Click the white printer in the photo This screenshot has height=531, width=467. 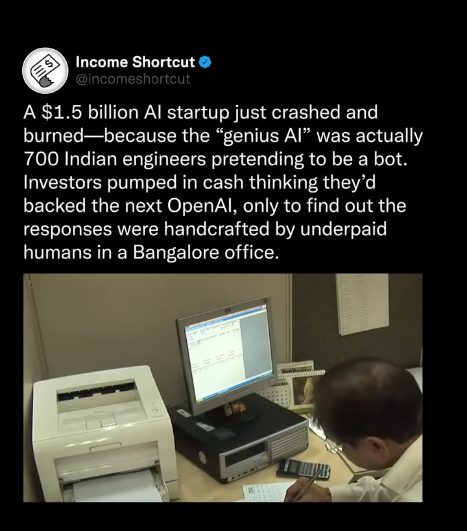[x=103, y=433]
